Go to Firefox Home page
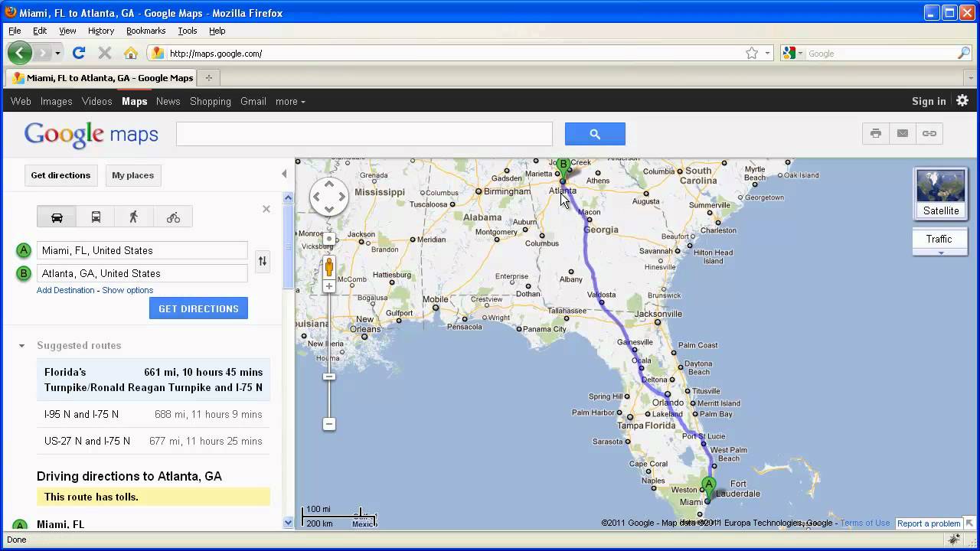This screenshot has width=980, height=551. click(131, 53)
